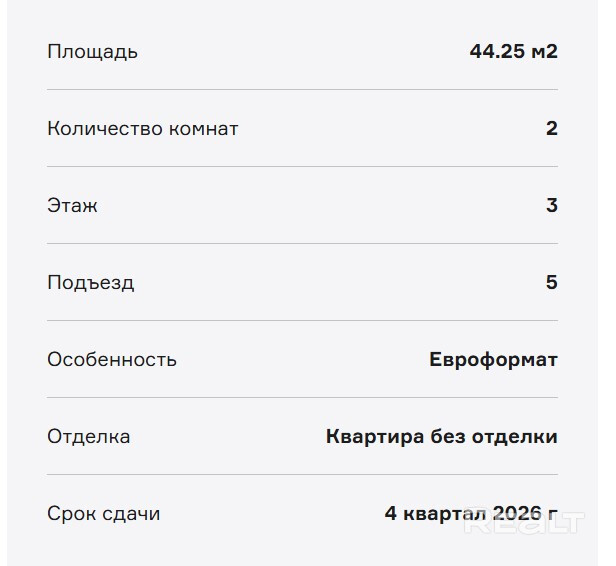
Task: Click the Этаж label
Action: pos(72,205)
